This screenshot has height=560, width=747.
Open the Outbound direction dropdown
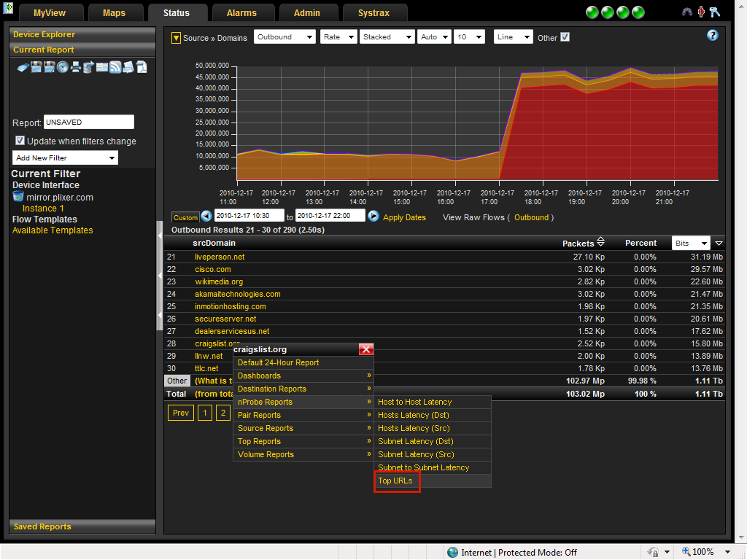pyautogui.click(x=285, y=37)
